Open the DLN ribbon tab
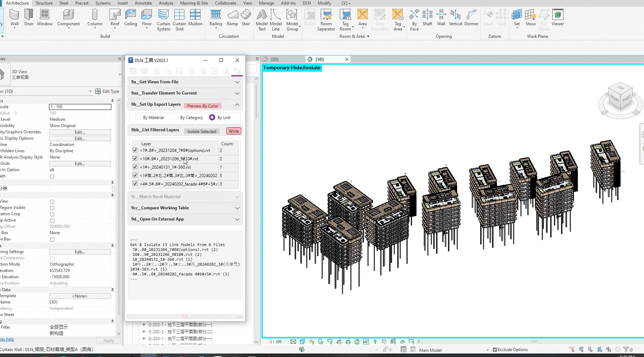 tap(307, 3)
